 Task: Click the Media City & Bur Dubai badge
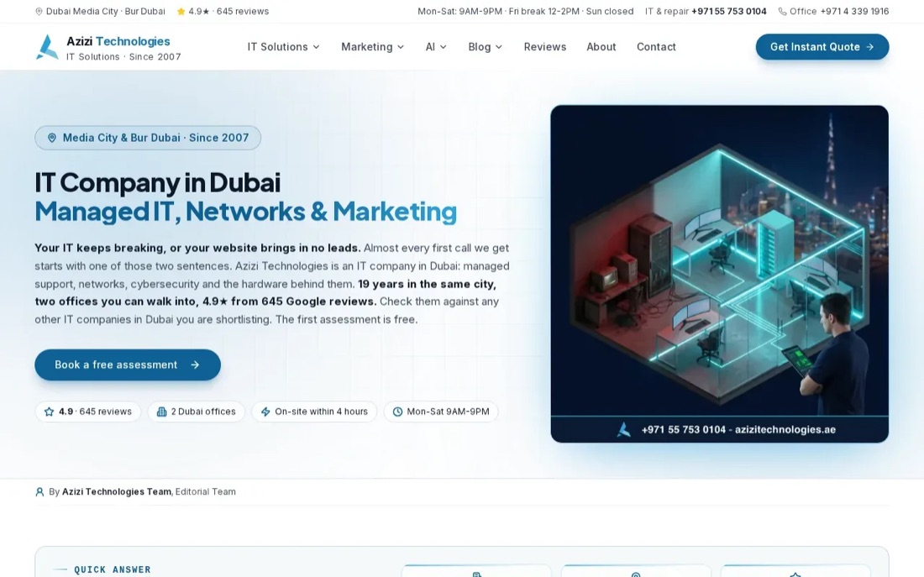coord(148,138)
